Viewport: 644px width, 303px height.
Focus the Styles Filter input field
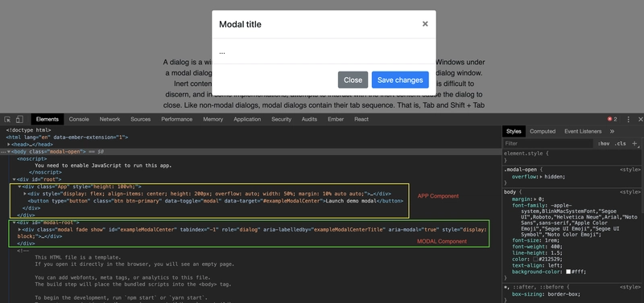pos(548,144)
